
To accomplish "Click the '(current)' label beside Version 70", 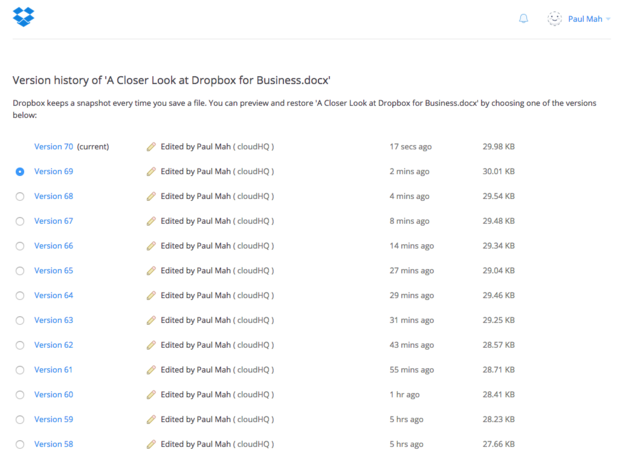I will tap(93, 147).
